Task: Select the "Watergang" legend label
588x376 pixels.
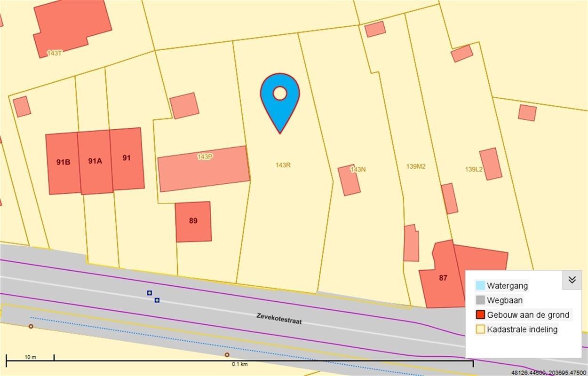Action: [508, 285]
